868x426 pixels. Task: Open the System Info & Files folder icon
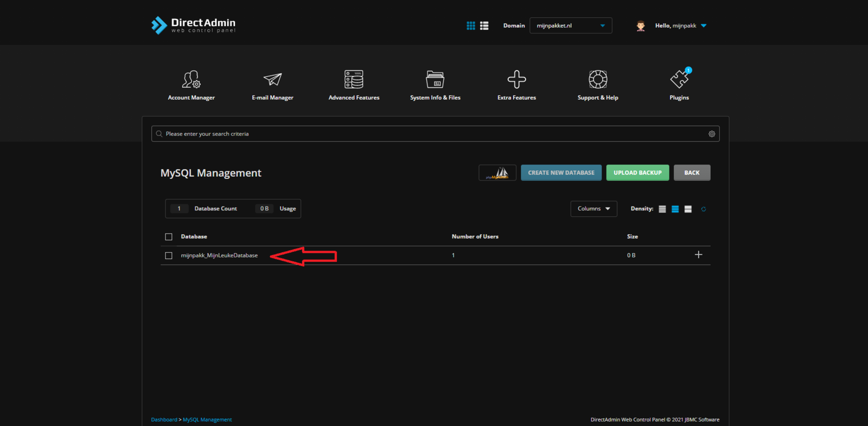pos(435,79)
